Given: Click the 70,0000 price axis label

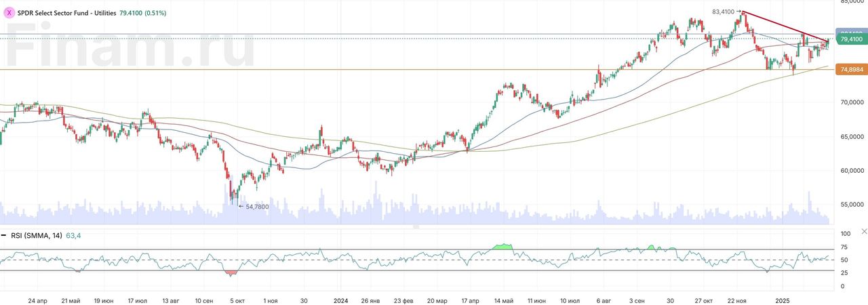Looking at the screenshot, I should [851, 102].
